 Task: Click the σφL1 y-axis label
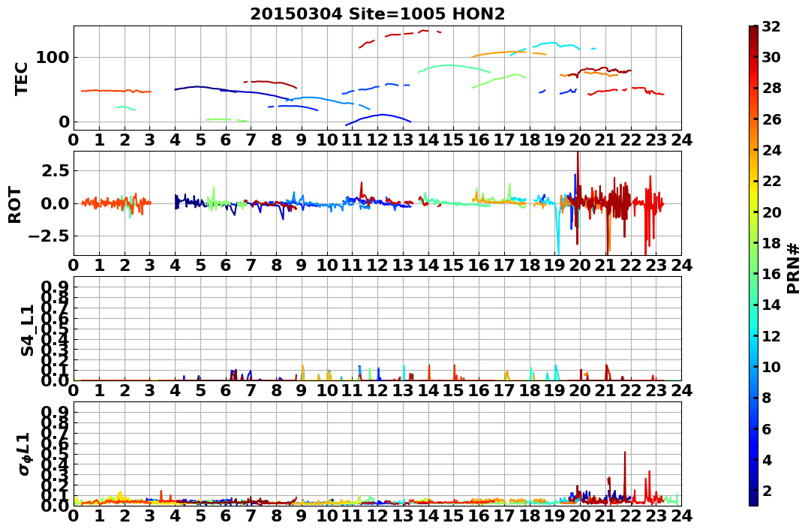[x=24, y=454]
